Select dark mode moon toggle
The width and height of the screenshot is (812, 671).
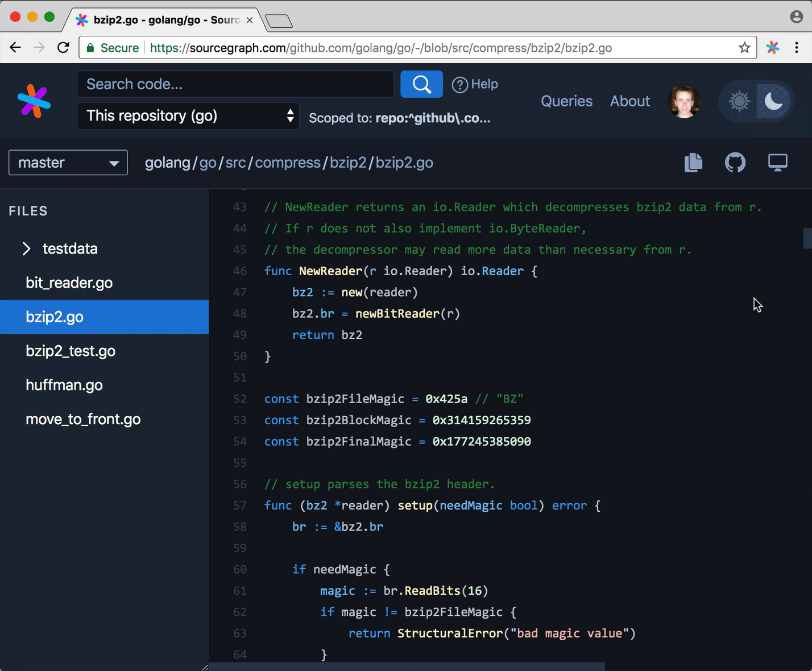pyautogui.click(x=774, y=101)
